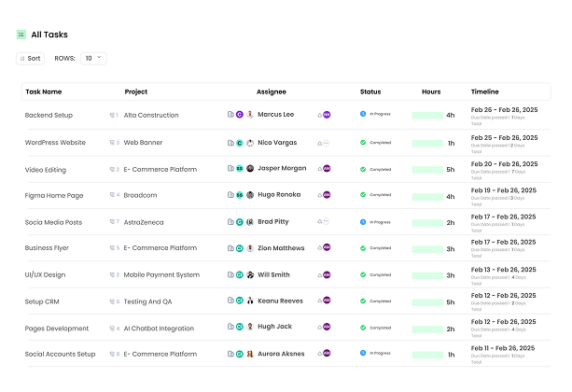Click the In Progress status for Social Accounts Setup
572x392 pixels.
pyautogui.click(x=375, y=355)
